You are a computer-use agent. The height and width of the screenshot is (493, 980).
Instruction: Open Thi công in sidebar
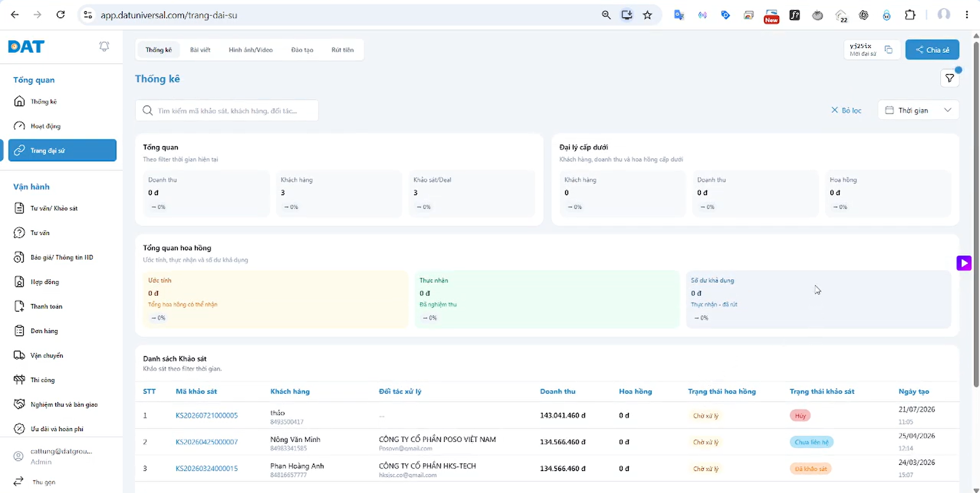tap(62, 380)
